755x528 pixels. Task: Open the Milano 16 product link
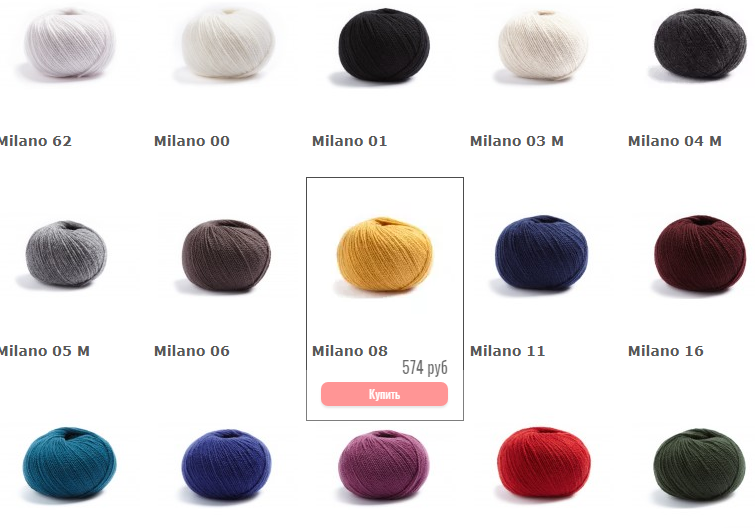pos(665,351)
